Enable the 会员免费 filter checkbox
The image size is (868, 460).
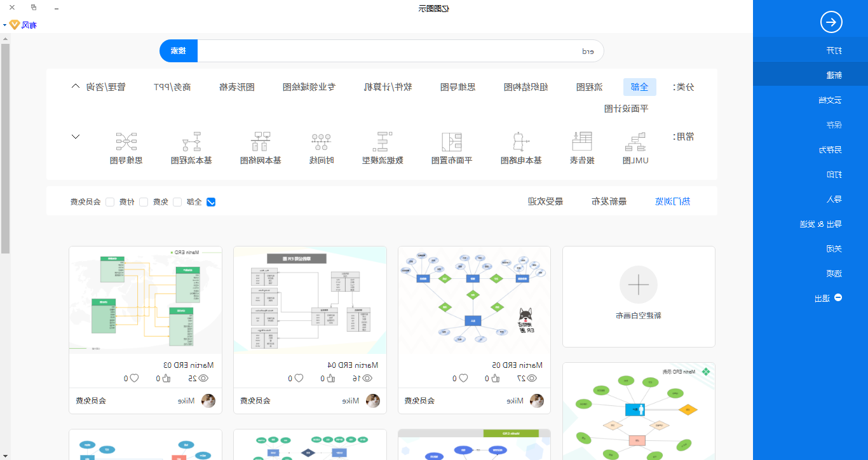coord(110,202)
